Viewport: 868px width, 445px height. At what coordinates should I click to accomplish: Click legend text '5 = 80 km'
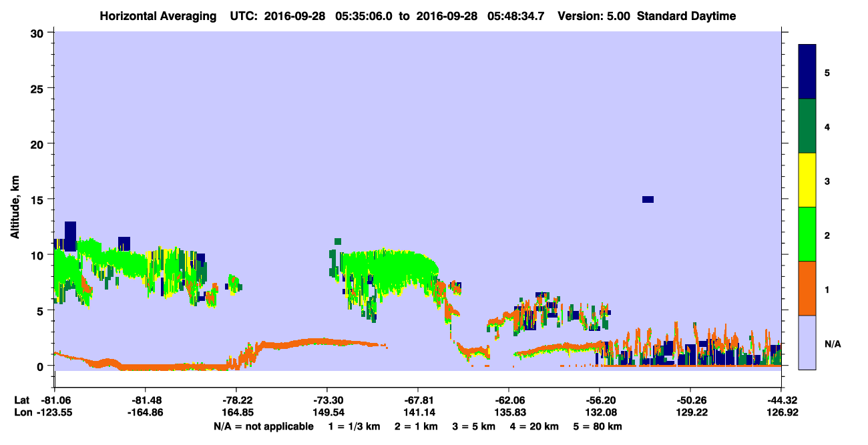pos(598,426)
